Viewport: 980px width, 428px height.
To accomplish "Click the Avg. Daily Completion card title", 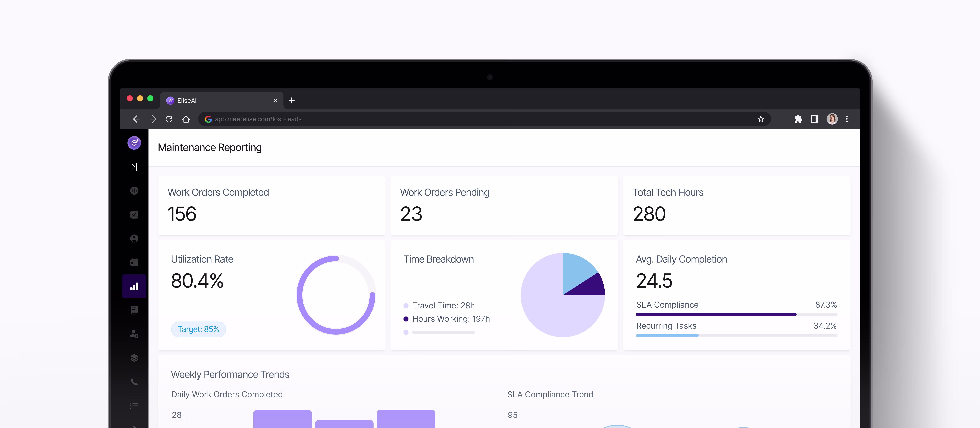I will point(681,259).
